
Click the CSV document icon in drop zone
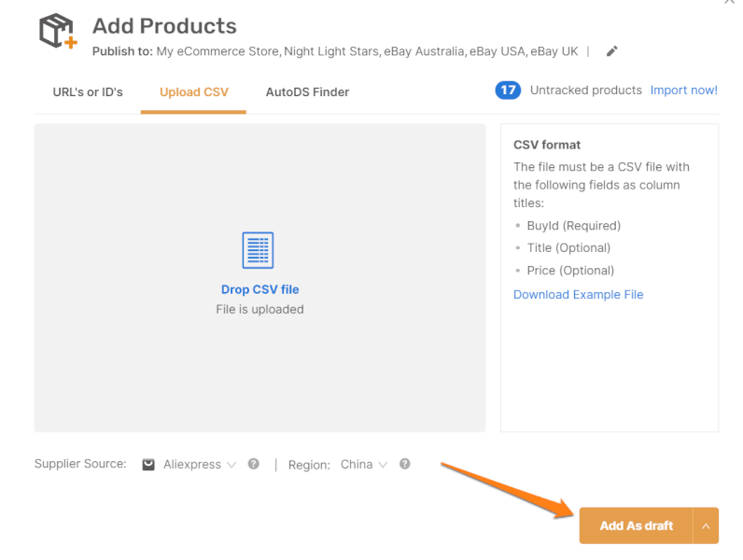(x=258, y=250)
